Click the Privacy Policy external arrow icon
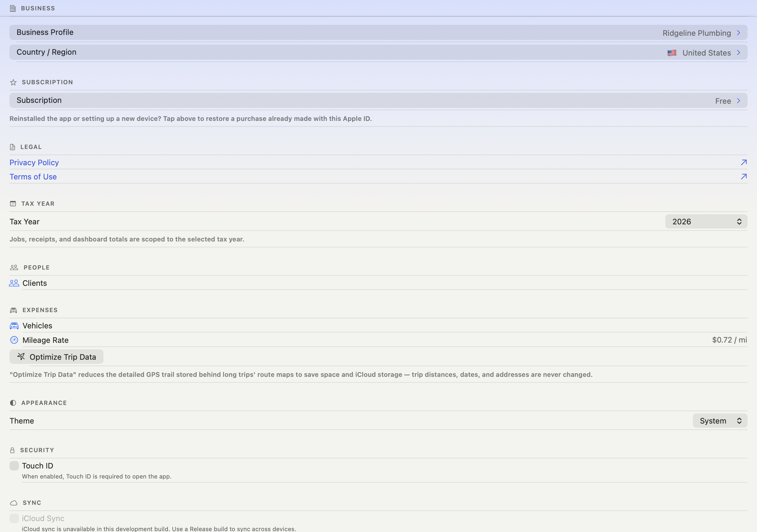 coord(743,163)
